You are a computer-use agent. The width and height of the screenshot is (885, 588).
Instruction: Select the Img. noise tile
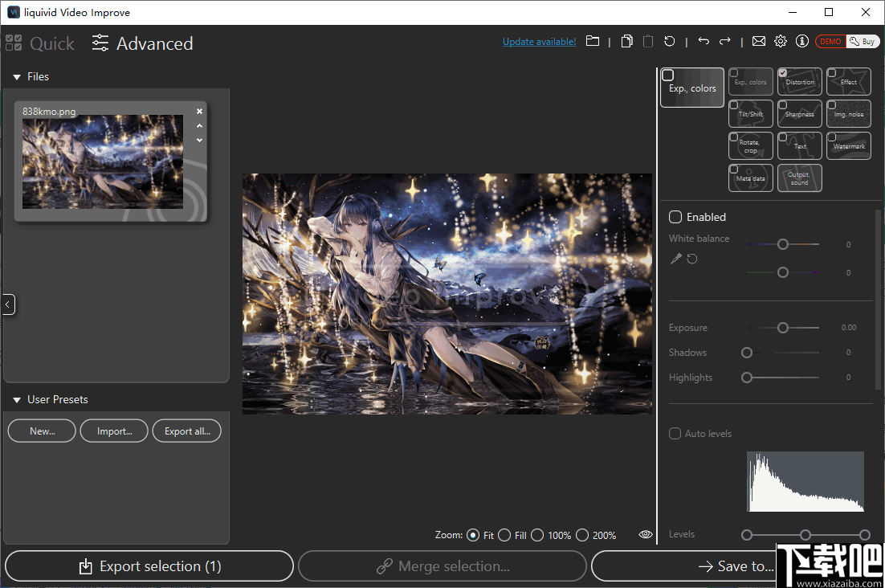[848, 113]
